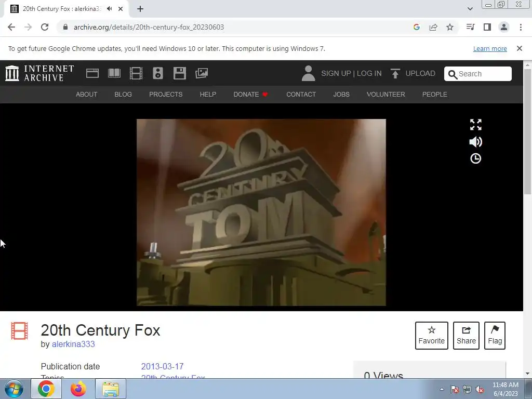Open the media controls icon in Chrome
This screenshot has width=532, height=399.
471,27
